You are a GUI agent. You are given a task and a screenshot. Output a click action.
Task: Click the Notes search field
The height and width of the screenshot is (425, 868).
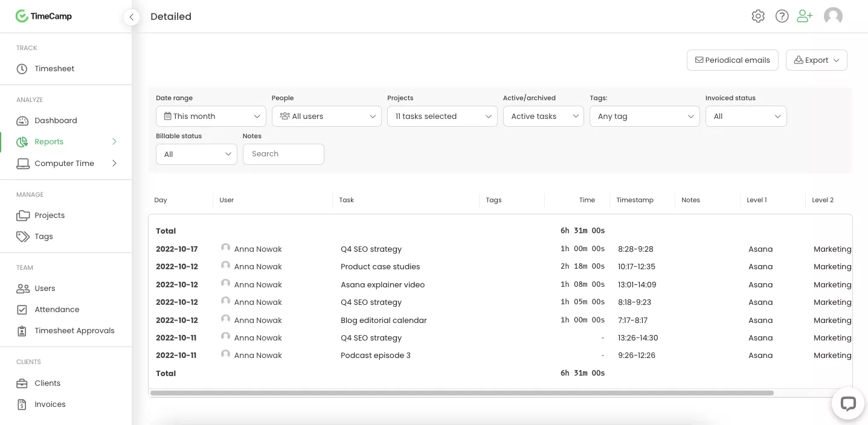pos(283,155)
